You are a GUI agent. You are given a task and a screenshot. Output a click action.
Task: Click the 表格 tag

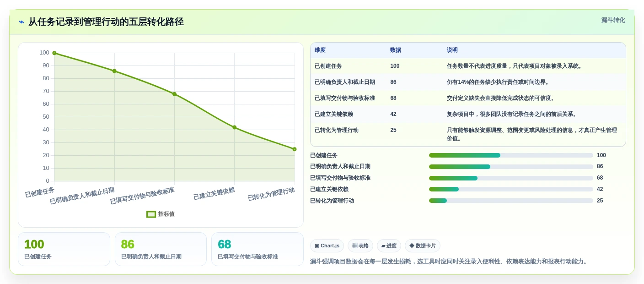(x=360, y=246)
